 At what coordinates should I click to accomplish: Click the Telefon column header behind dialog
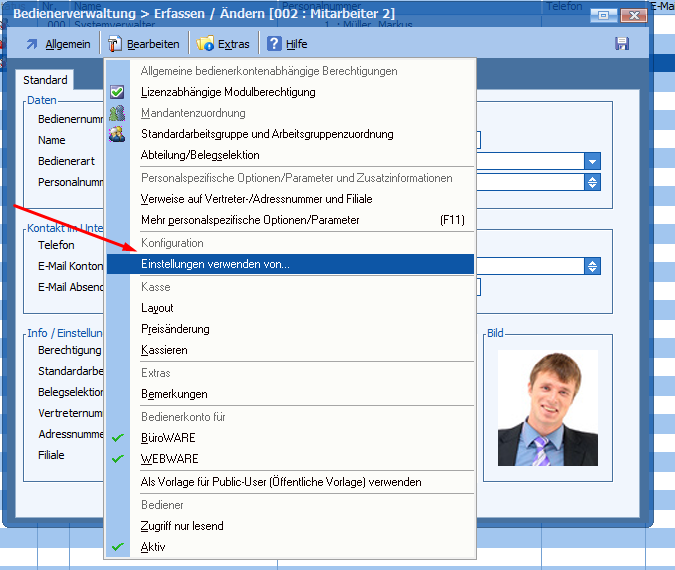564,6
